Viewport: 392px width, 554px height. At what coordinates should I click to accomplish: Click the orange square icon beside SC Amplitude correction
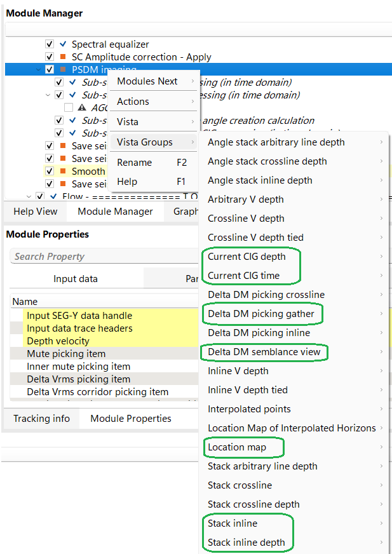click(x=62, y=57)
